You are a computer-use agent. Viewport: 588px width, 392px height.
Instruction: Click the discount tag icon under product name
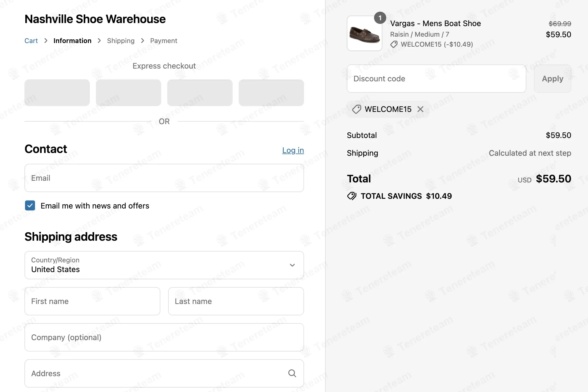[394, 44]
